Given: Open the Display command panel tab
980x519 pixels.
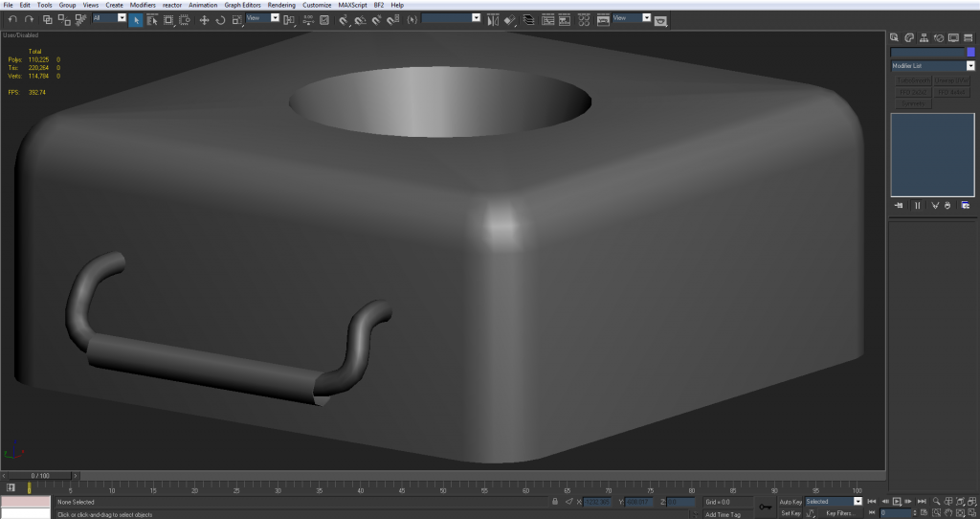Looking at the screenshot, I should (954, 37).
